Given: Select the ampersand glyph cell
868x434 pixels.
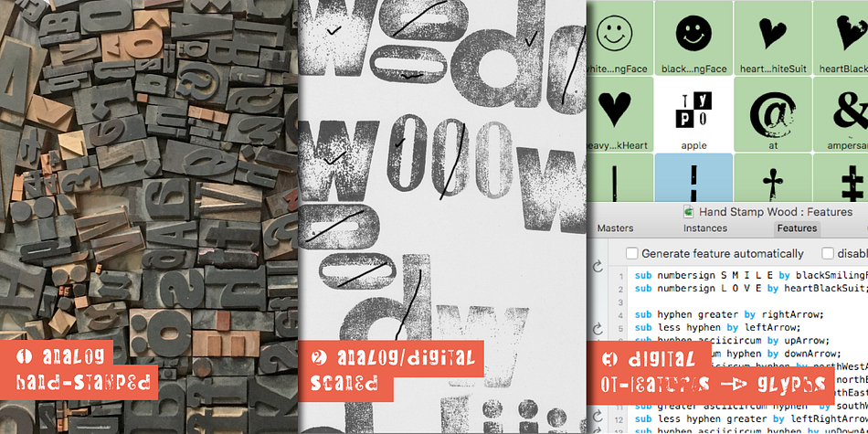Looking at the screenshot, I should tap(841, 114).
